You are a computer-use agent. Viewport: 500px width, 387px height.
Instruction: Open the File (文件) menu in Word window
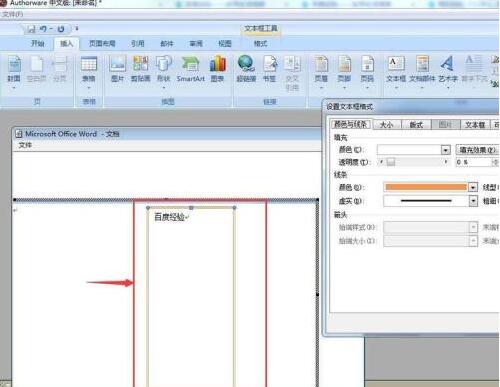coord(25,145)
